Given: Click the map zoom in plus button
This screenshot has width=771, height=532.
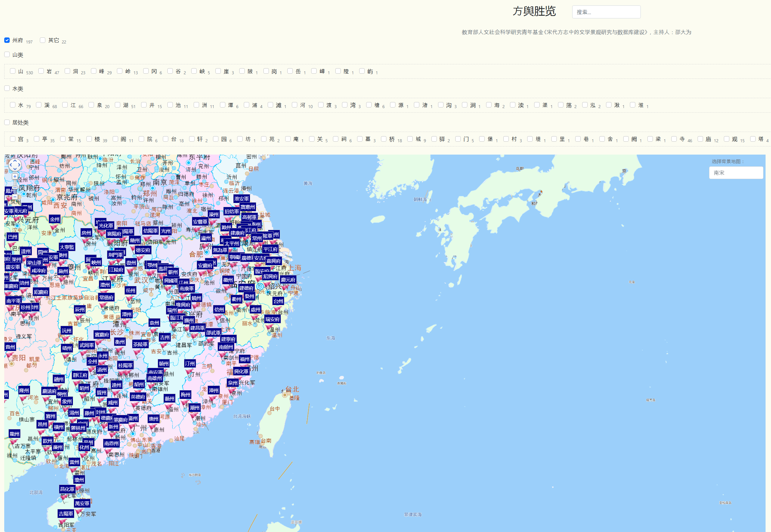Looking at the screenshot, I should [x=15, y=176].
